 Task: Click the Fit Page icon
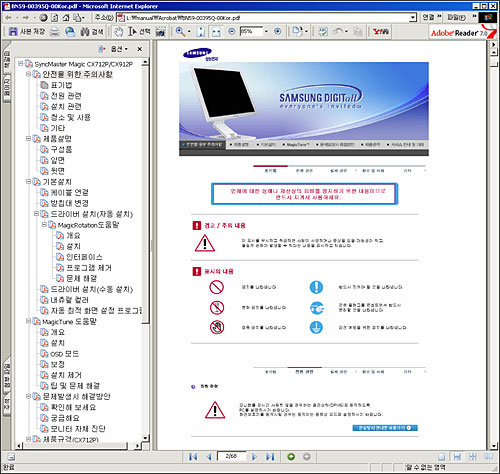[x=201, y=32]
